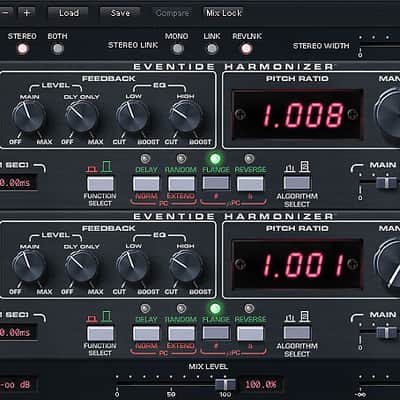Click the minus preset button
The image size is (400, 400).
click(6, 13)
